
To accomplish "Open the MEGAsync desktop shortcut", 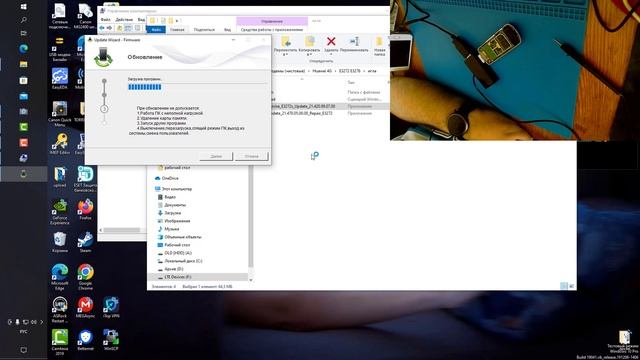I will click(x=85, y=307).
